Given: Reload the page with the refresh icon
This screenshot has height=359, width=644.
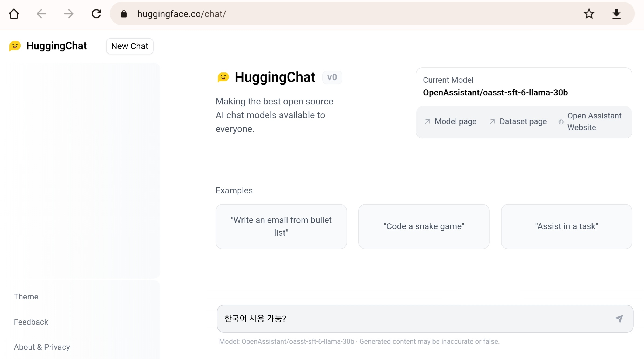Looking at the screenshot, I should point(96,14).
